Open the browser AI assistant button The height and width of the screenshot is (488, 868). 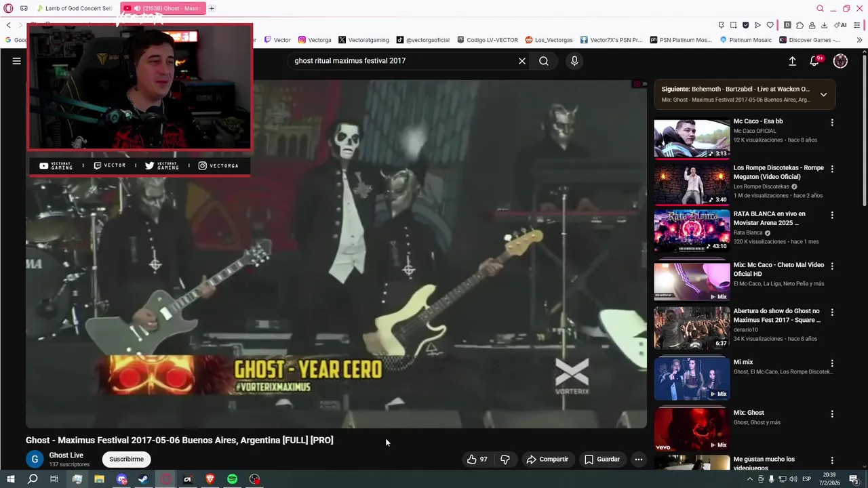click(840, 25)
